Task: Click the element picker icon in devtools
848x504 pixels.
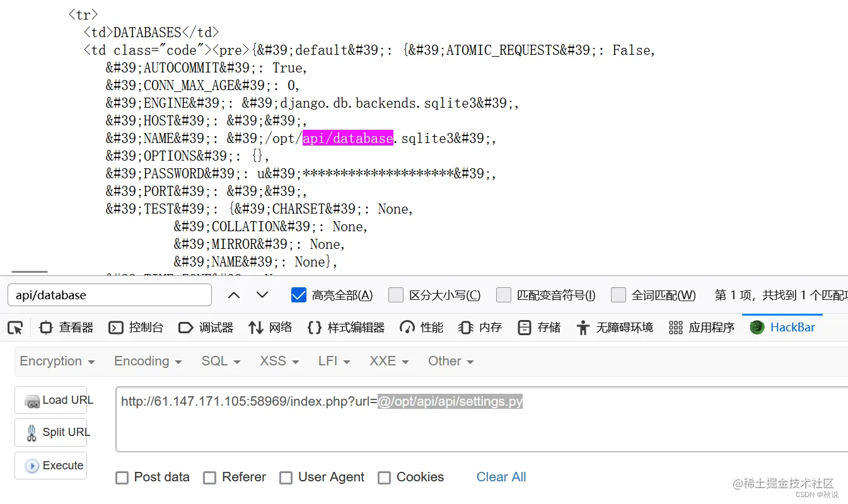Action: point(15,328)
